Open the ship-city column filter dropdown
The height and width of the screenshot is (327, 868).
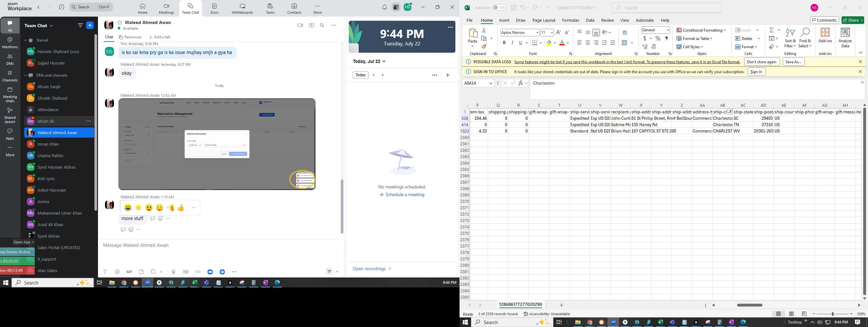click(x=730, y=112)
